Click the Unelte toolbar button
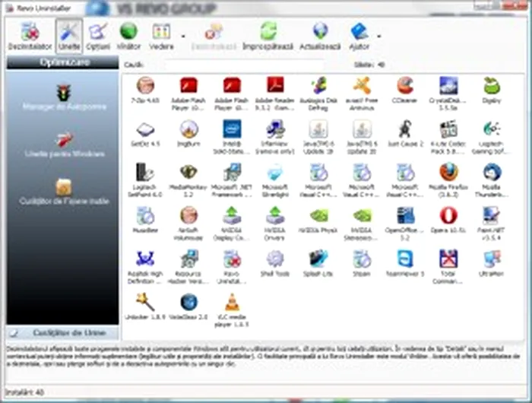This screenshot has height=403, width=532. pyautogui.click(x=68, y=35)
